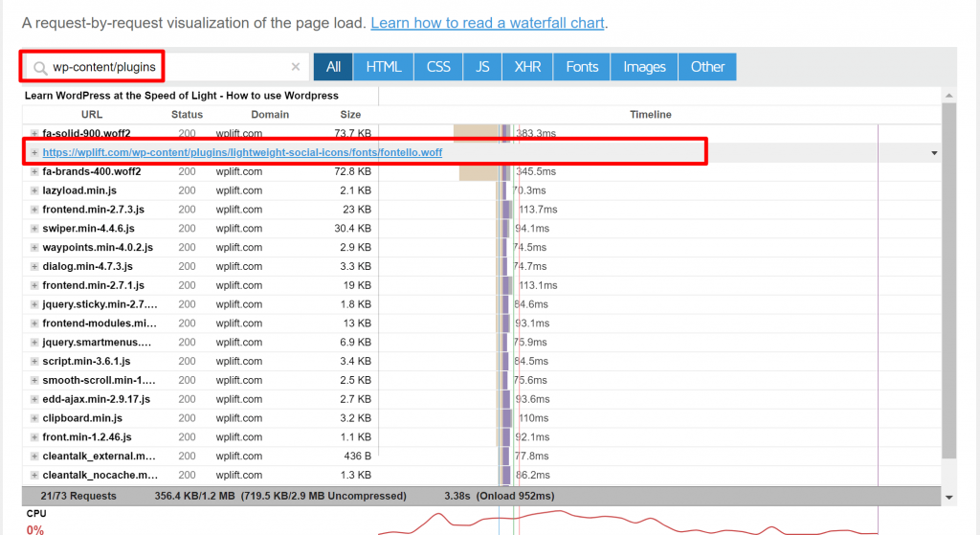Click the CPU graph label

coord(36,513)
